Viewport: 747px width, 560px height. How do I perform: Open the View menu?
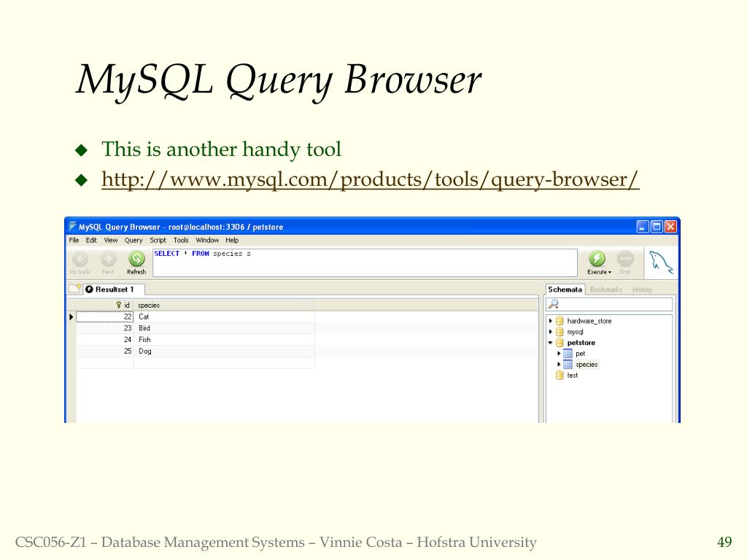(x=111, y=241)
